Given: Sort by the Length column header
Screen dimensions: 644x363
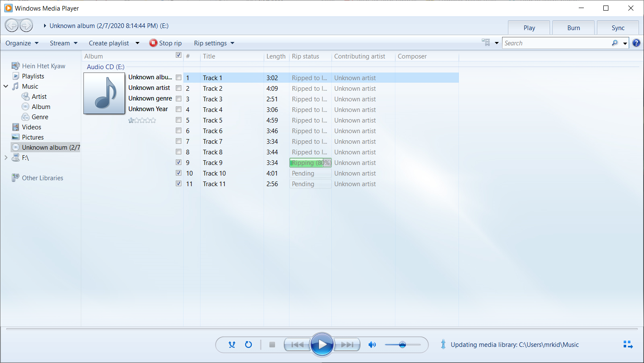Looking at the screenshot, I should tap(276, 56).
